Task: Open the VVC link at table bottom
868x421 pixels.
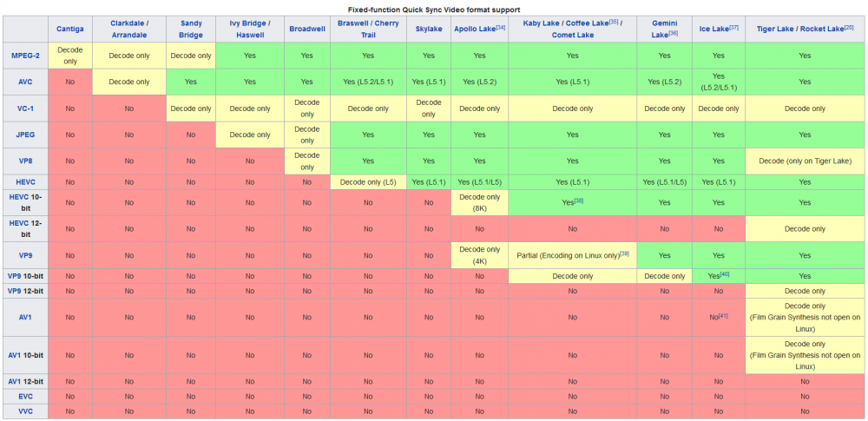Action: (x=25, y=411)
